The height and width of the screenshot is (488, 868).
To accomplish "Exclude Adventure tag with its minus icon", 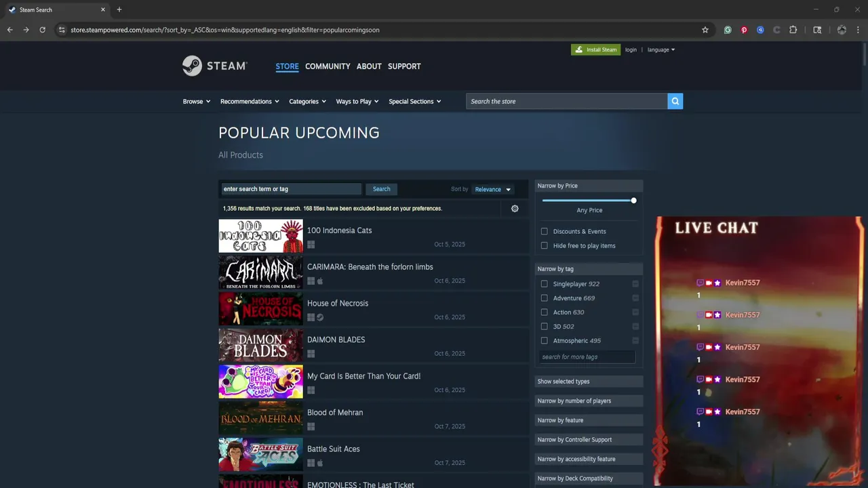I will coord(635,298).
